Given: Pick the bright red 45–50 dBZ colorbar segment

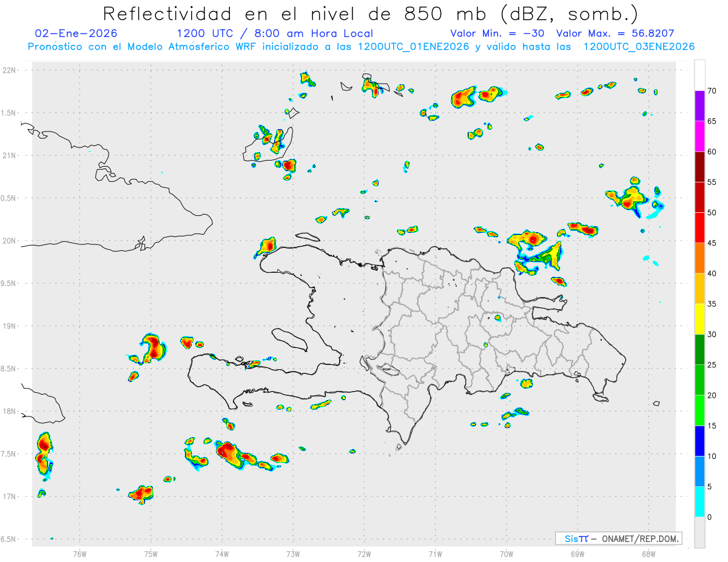Looking at the screenshot, I should coord(699,228).
